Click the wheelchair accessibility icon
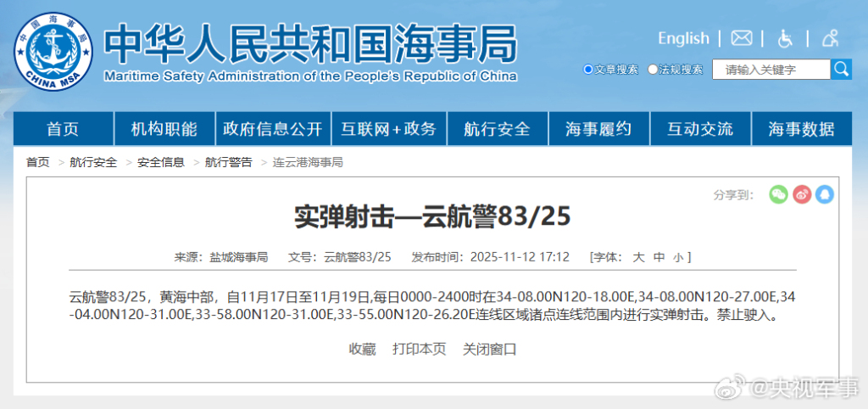 coord(785,38)
